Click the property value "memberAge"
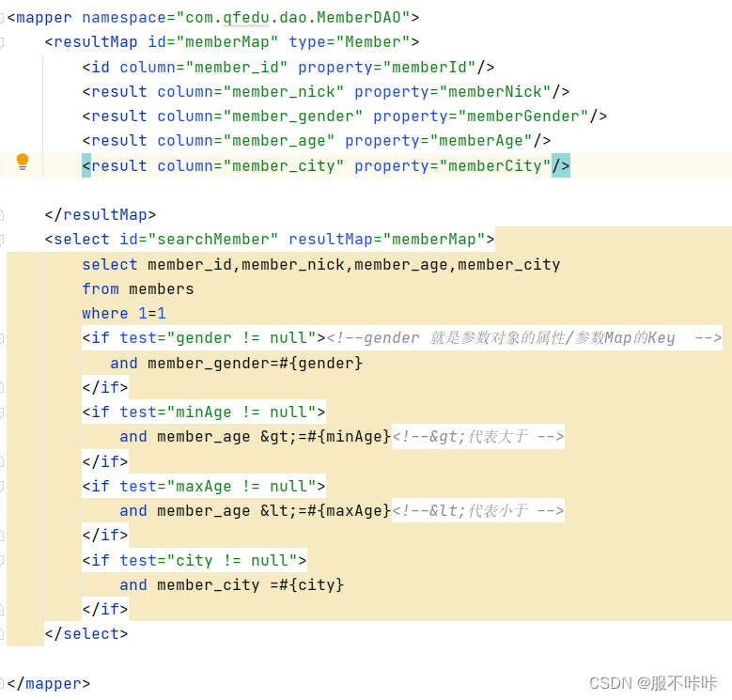This screenshot has width=732, height=700. (x=481, y=140)
